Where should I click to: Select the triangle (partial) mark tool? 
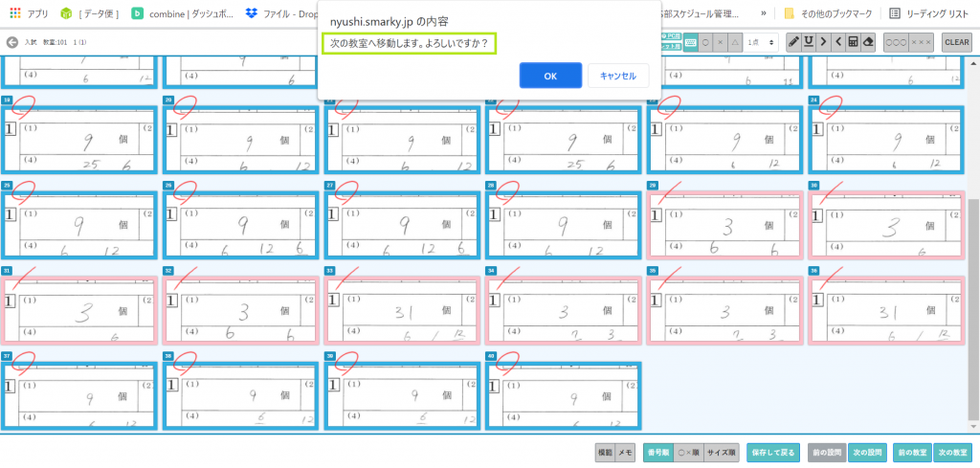pyautogui.click(x=735, y=42)
